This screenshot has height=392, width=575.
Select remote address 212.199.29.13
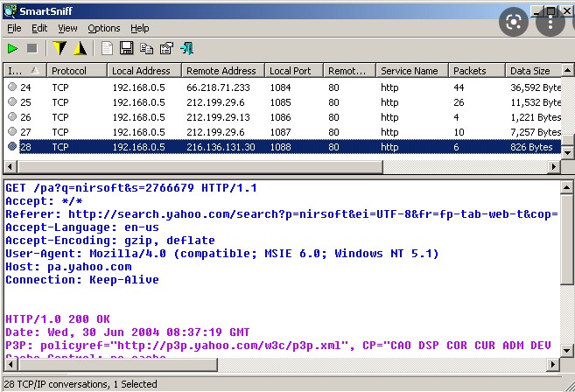(218, 117)
